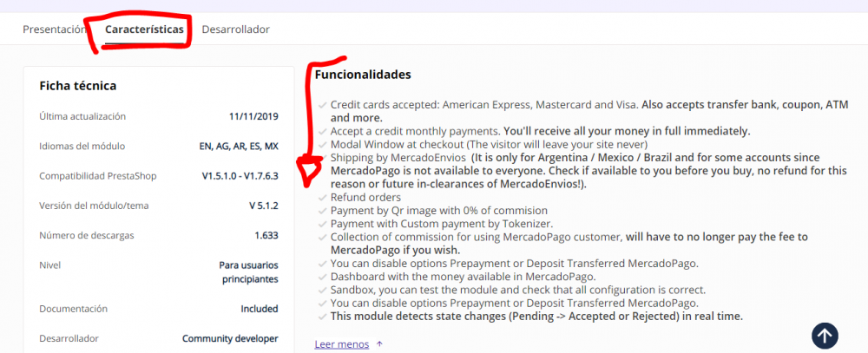Click checkmark next to 'Credit cards accepted'
This screenshot has width=868, height=353.
click(x=322, y=105)
